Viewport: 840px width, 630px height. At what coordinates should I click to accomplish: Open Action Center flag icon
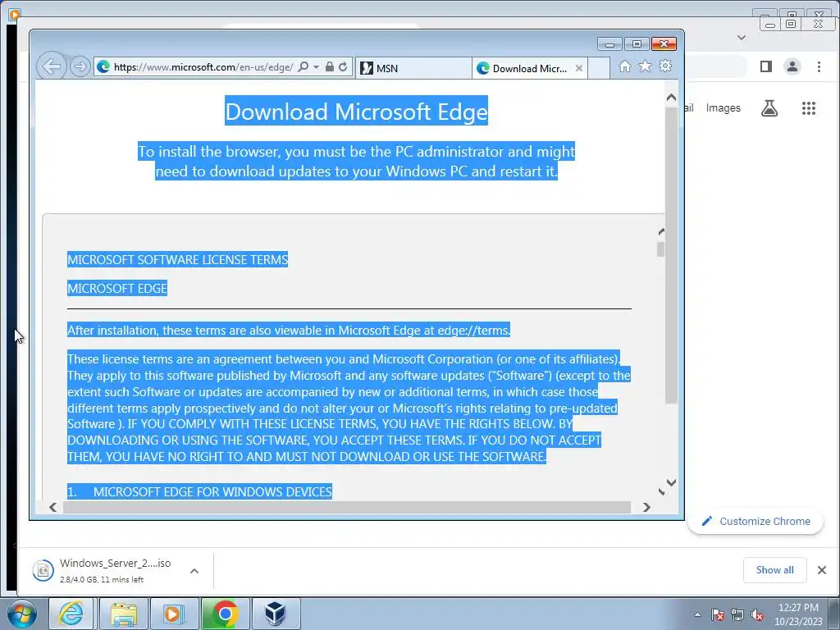coord(717,614)
